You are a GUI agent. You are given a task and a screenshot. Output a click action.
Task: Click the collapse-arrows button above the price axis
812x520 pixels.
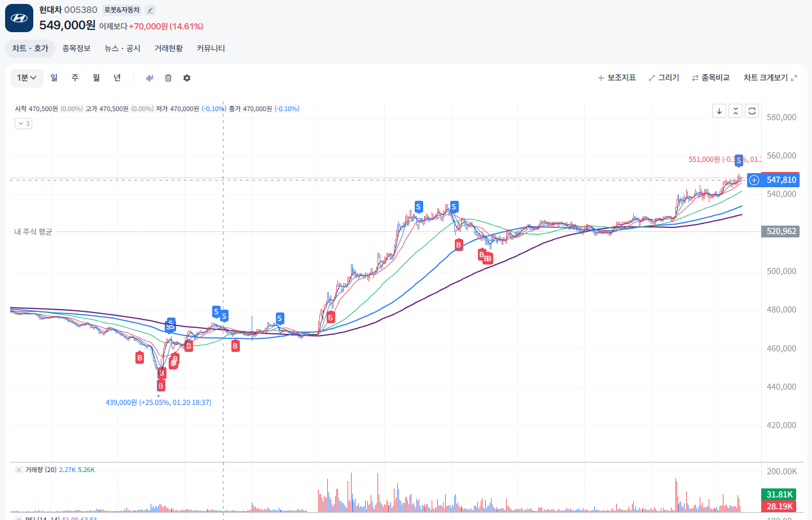pyautogui.click(x=735, y=111)
